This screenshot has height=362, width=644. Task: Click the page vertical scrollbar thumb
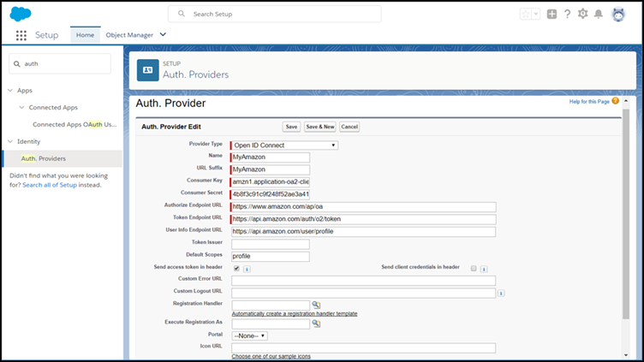point(626,213)
